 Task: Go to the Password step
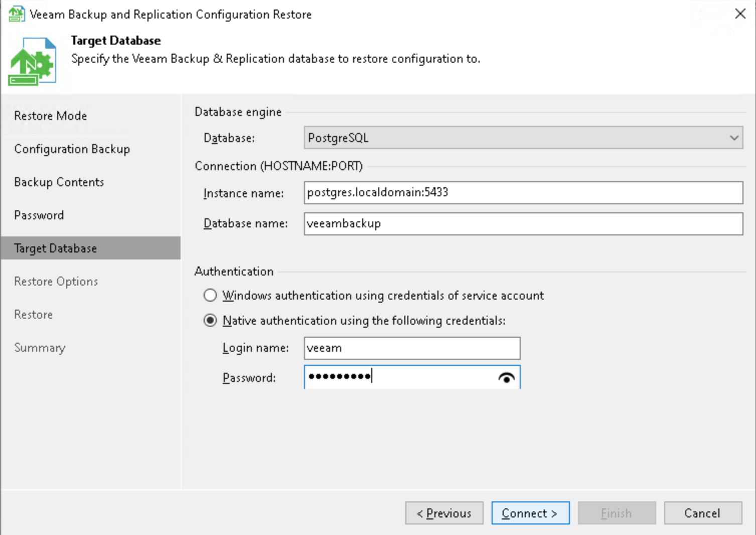tap(39, 215)
